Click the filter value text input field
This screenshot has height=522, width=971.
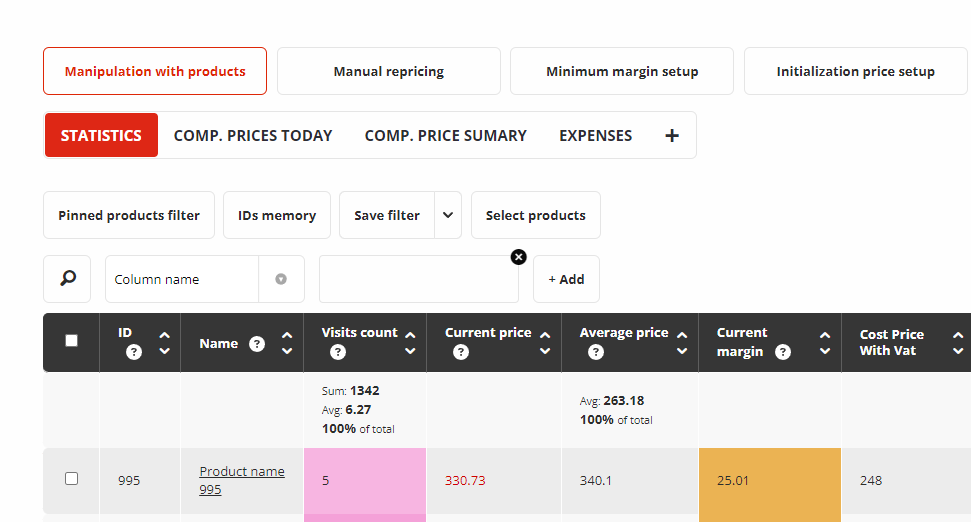tap(418, 279)
